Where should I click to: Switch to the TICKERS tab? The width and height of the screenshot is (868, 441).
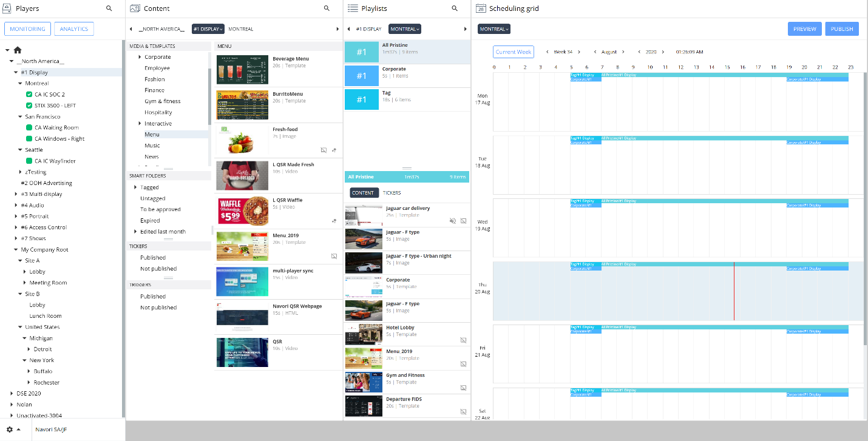tap(392, 193)
